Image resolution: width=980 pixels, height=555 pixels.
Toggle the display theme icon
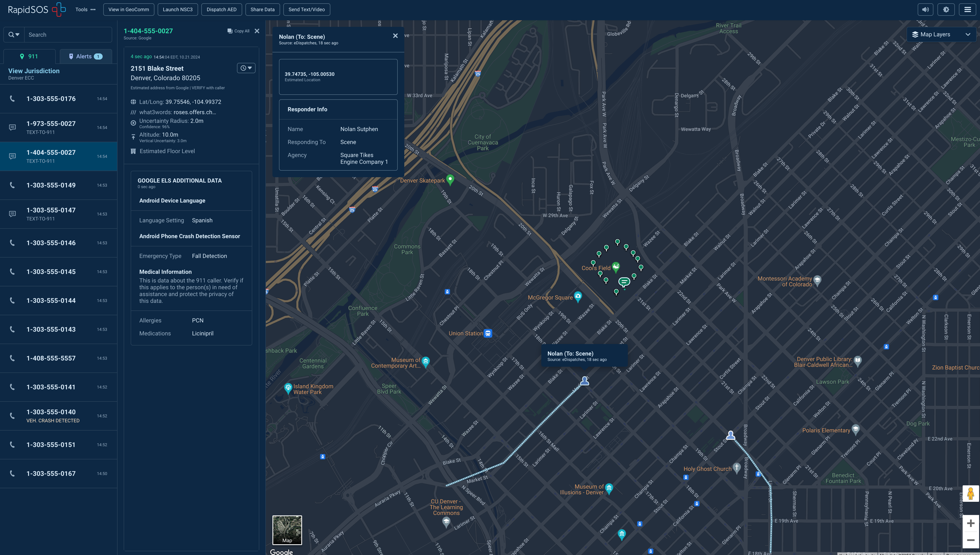click(x=946, y=9)
